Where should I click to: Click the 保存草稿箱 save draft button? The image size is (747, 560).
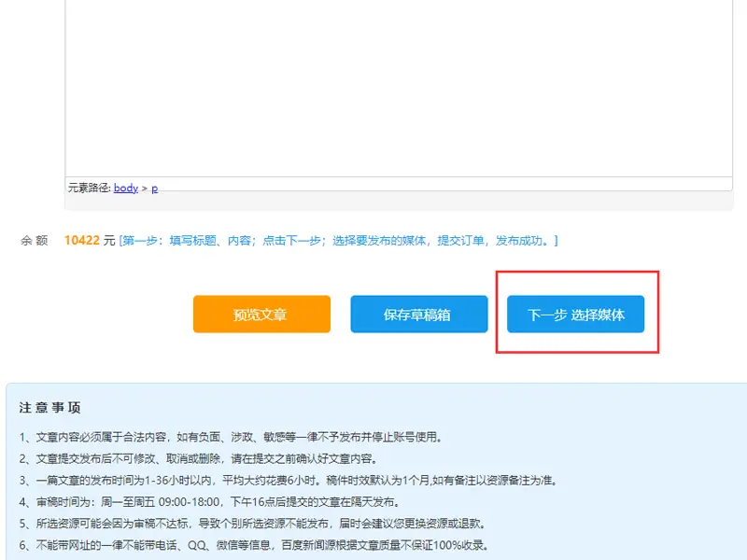(418, 314)
